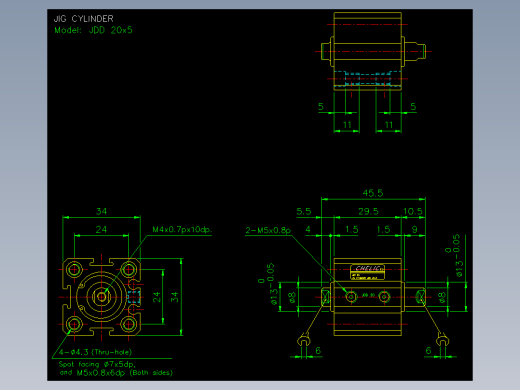520x390 pixels.
Task: Select the right M5 port hole on the side view
Action: 384,296
